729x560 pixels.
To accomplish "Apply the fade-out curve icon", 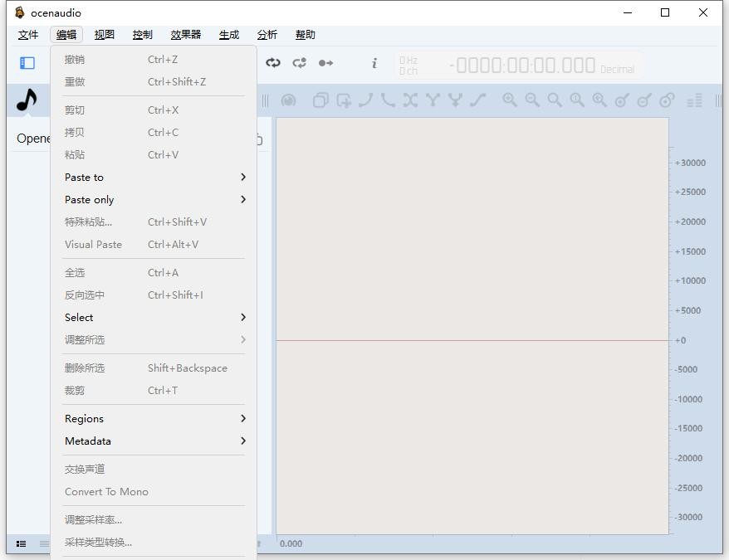I will click(388, 100).
